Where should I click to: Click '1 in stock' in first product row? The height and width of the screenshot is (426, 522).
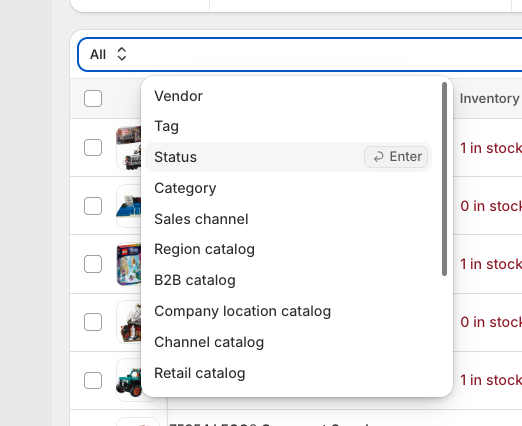491,148
